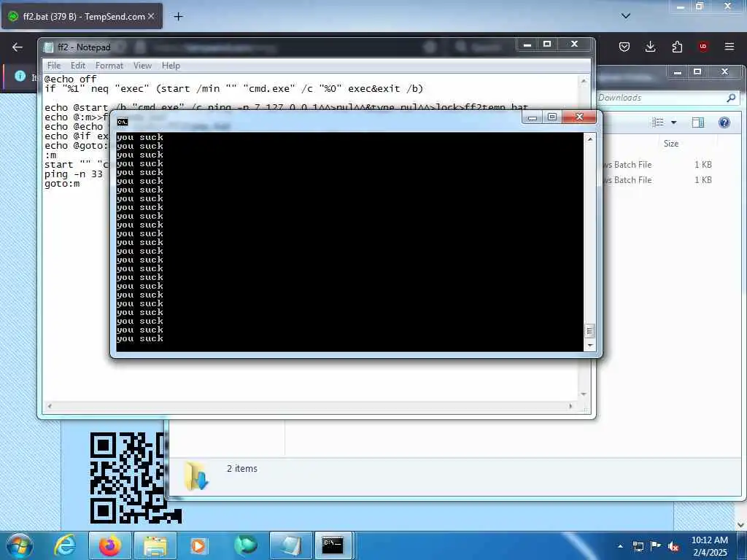Open the Firefox extensions puzzle icon

[676, 46]
